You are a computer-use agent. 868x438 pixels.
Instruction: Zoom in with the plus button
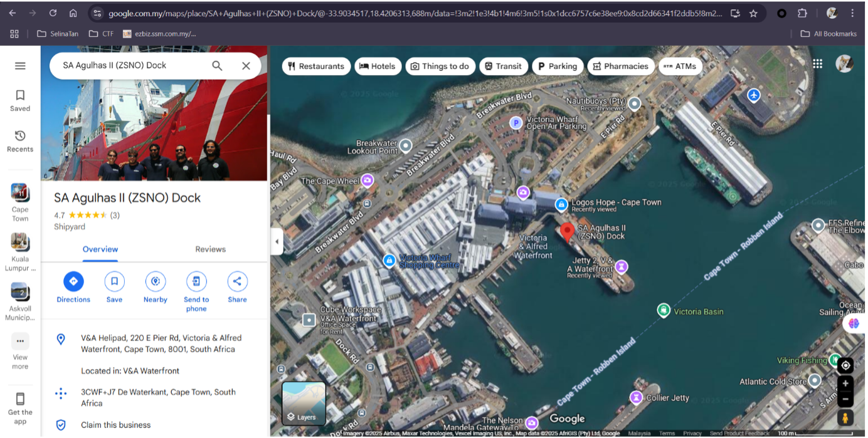coord(845,383)
